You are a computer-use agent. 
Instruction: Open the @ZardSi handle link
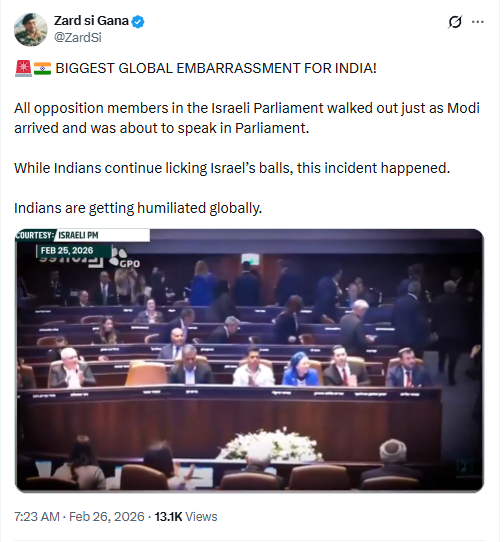[x=78, y=37]
